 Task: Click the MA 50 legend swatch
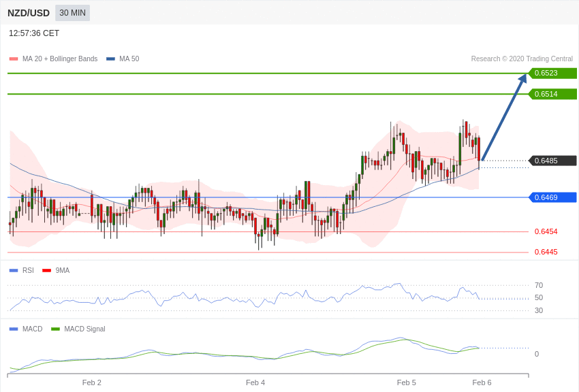[x=111, y=59]
